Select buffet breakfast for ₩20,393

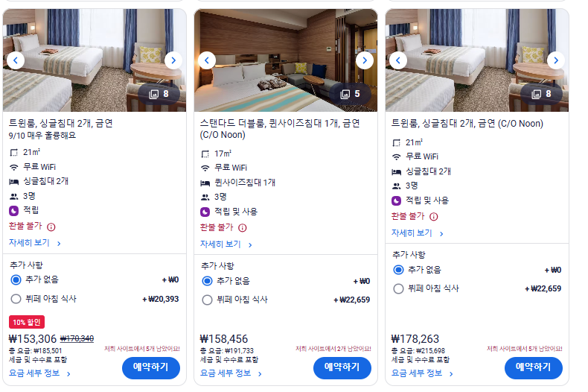coord(16,299)
